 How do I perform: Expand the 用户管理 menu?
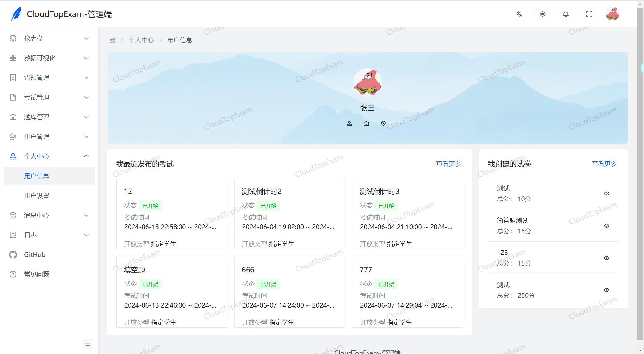pyautogui.click(x=37, y=136)
